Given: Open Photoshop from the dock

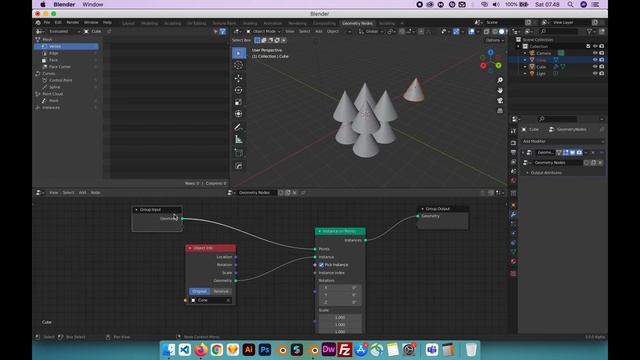Looking at the screenshot, I should (264, 350).
